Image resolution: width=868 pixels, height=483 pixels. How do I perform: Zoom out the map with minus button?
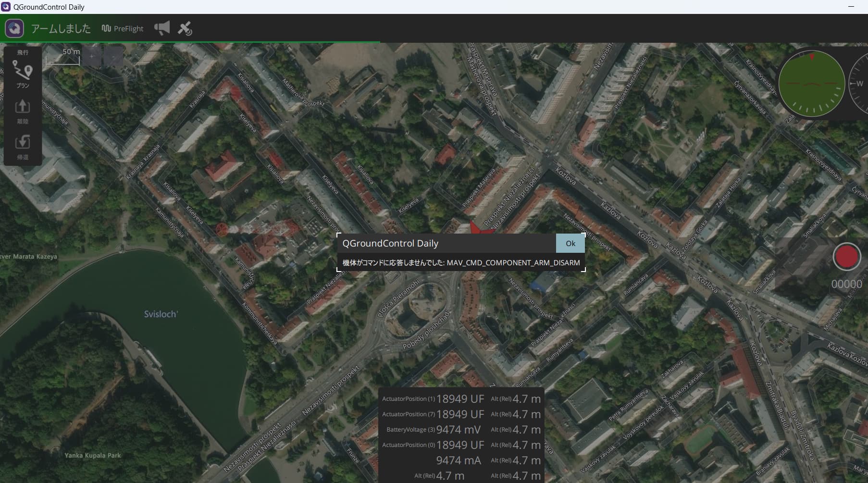(x=113, y=56)
